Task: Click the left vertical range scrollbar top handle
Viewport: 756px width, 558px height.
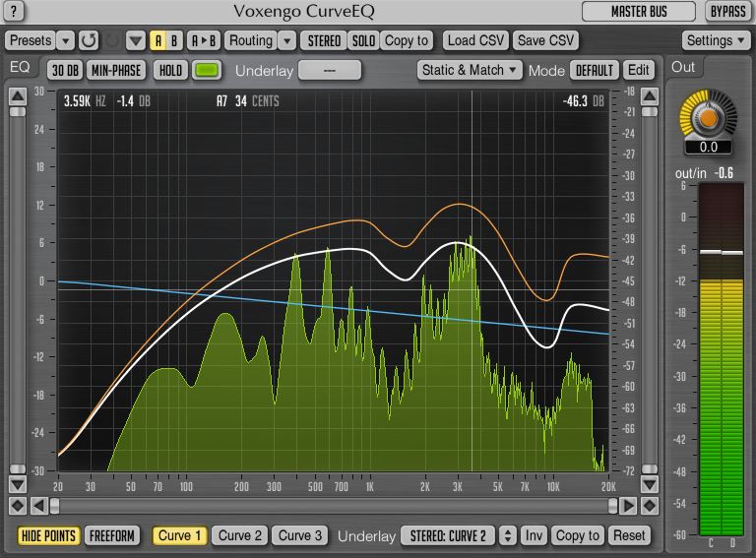Action: [x=18, y=112]
